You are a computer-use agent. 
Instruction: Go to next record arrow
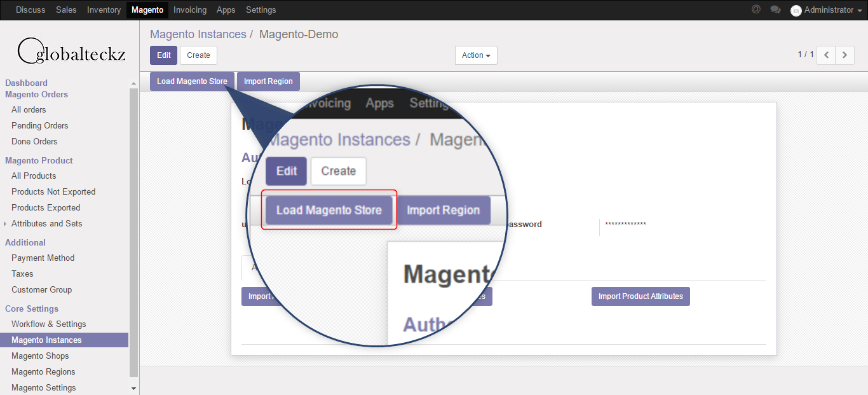click(844, 55)
